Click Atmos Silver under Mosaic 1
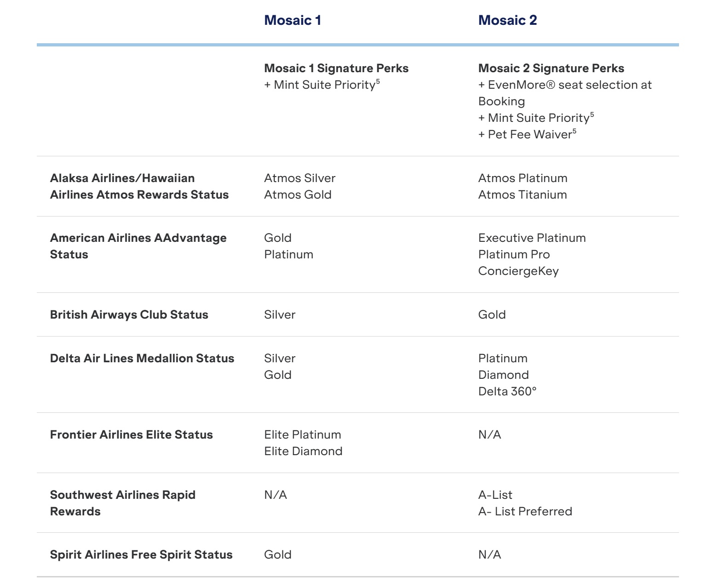 coord(299,178)
